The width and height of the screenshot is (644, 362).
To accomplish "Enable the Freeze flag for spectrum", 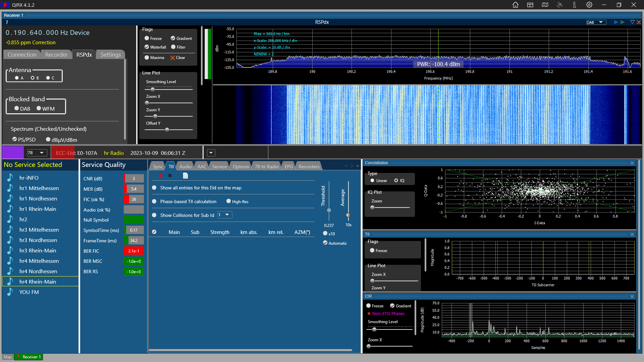I will [147, 38].
